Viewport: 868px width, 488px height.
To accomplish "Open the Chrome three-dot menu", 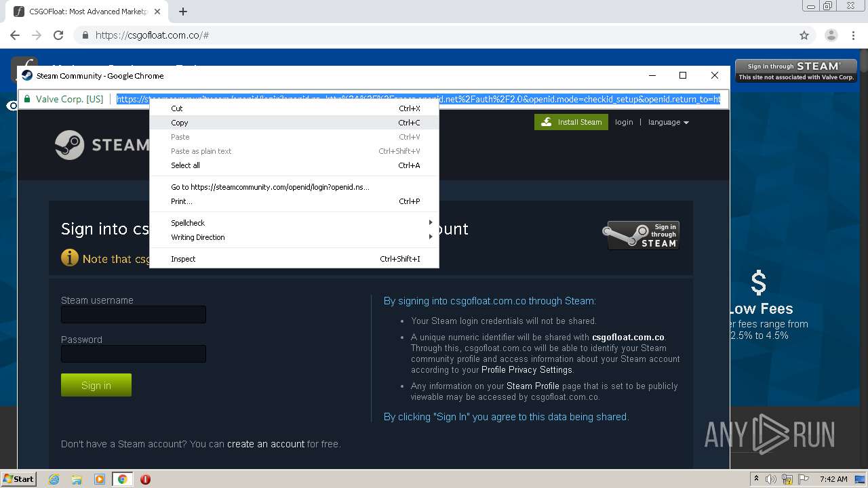I will click(x=854, y=35).
